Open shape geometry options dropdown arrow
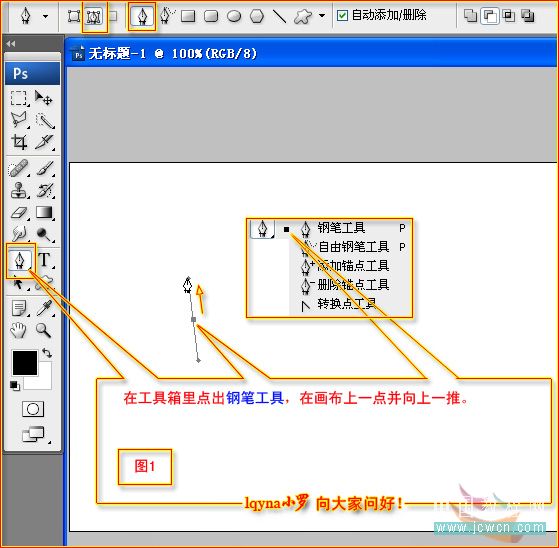The height and width of the screenshot is (548, 559). 322,16
